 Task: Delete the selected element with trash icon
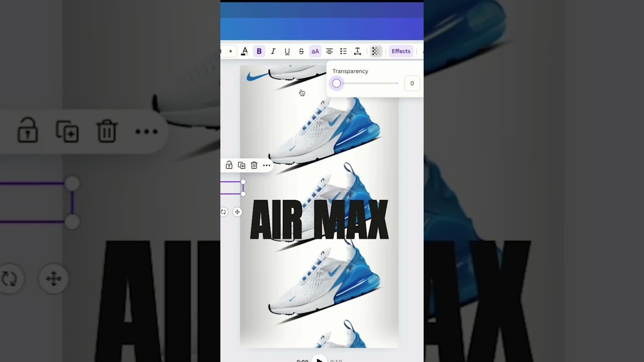254,165
